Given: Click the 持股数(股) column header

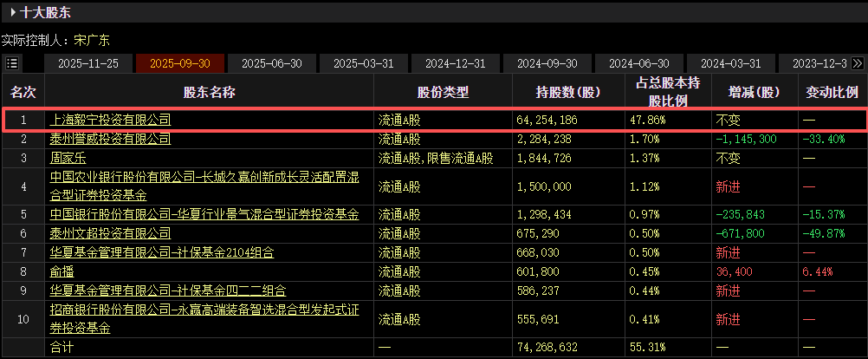Looking at the screenshot, I should pos(568,91).
